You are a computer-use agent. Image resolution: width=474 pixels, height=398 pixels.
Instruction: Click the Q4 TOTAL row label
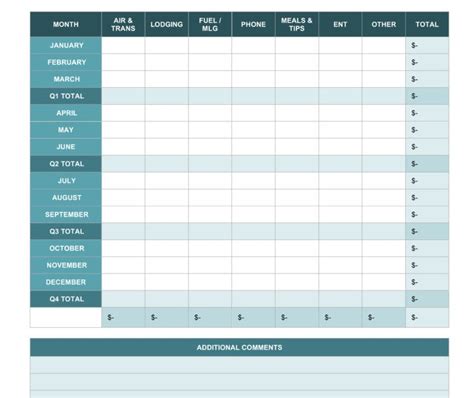pos(66,299)
